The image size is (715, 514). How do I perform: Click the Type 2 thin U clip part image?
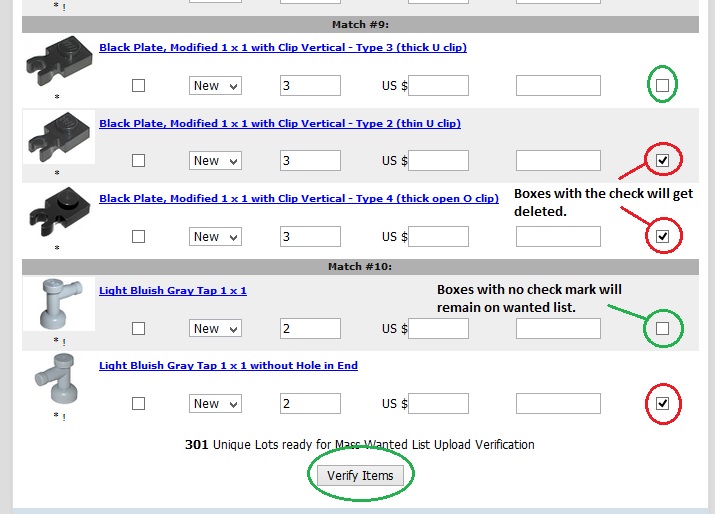coord(59,137)
